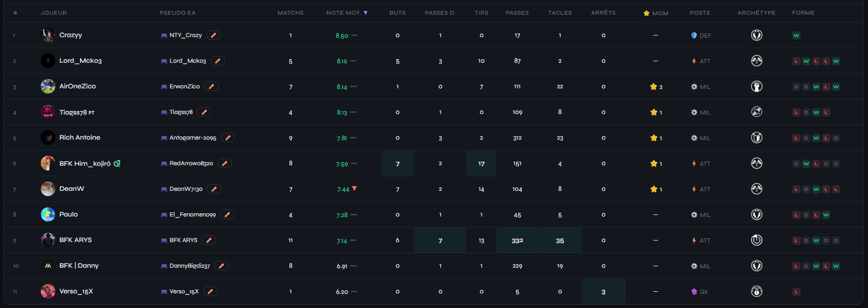Viewport: 868px width, 308px height.
Task: Click the DEF position label in Crazyy's row
Action: [x=706, y=36]
